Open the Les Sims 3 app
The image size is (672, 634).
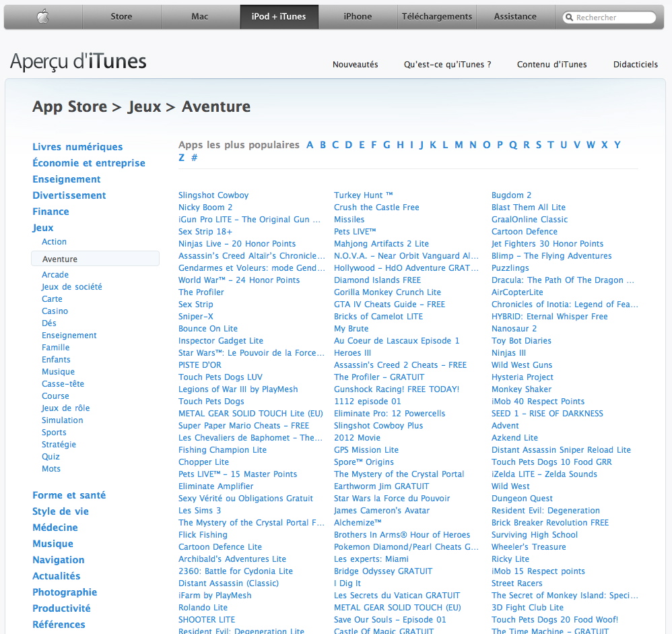click(x=200, y=511)
